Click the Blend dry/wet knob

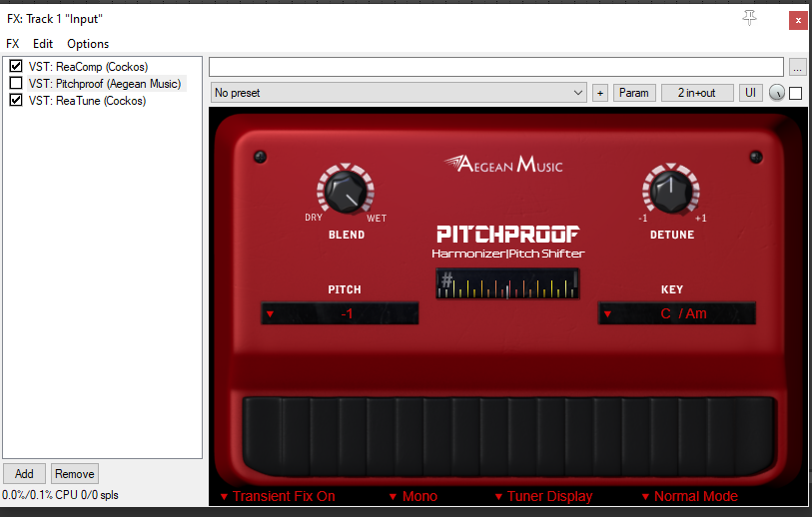(x=346, y=191)
